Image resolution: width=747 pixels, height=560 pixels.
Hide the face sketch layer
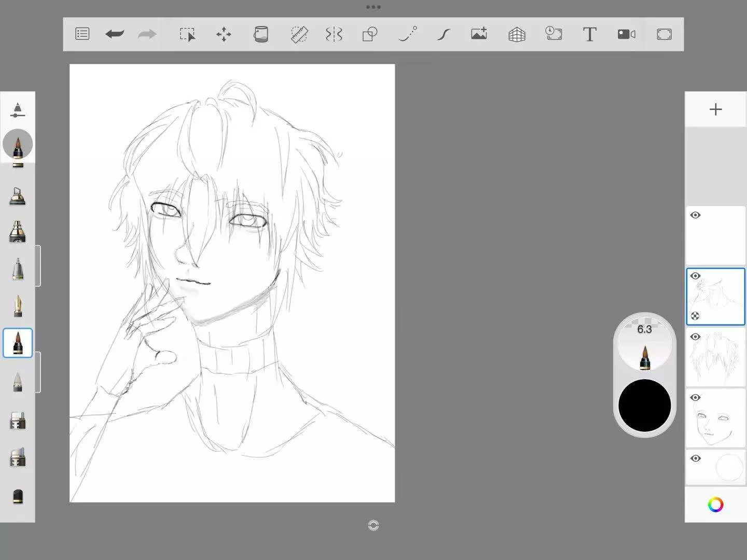[x=696, y=398]
